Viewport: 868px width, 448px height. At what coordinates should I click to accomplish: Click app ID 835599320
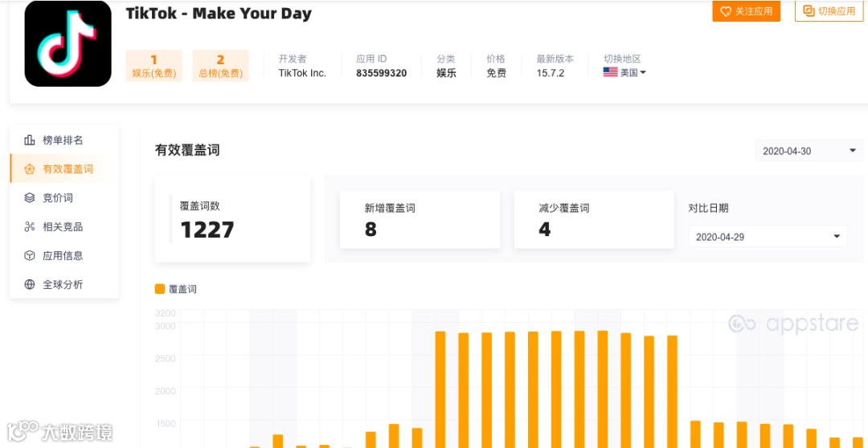(382, 73)
